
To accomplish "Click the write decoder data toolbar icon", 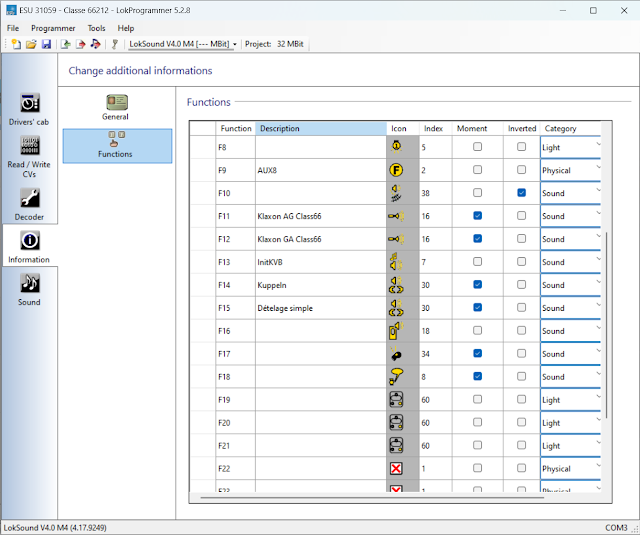I will (x=81, y=44).
